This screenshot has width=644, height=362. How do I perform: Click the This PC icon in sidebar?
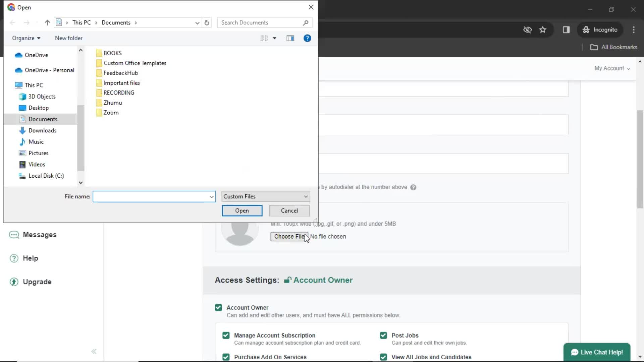tap(34, 85)
